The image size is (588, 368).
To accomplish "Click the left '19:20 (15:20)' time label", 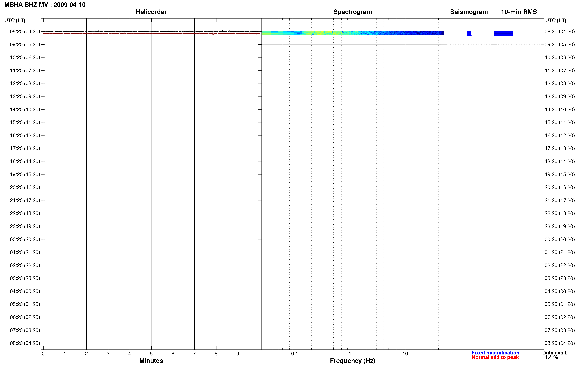I will 25,174.
